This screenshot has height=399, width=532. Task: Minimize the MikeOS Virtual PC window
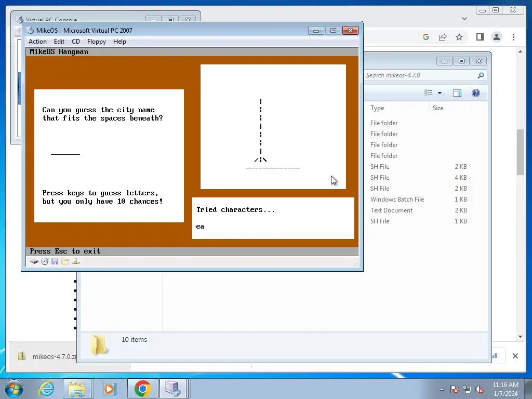coord(316,31)
